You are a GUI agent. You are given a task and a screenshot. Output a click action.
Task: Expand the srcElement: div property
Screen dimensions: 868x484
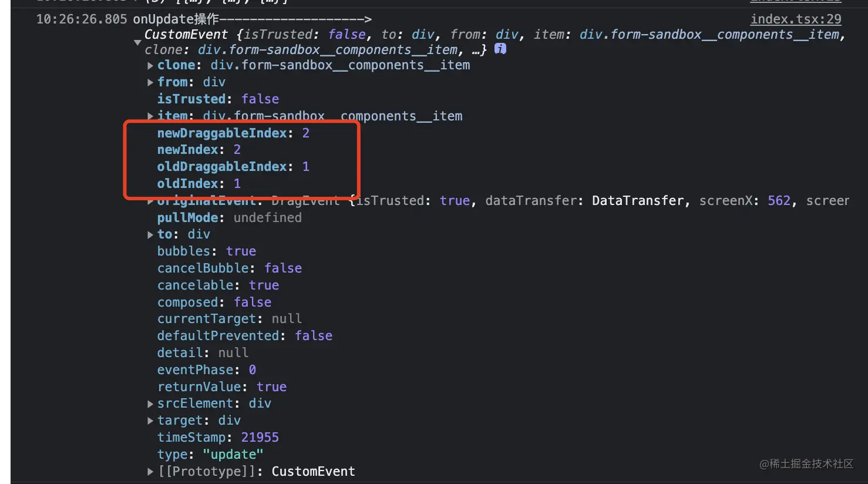(x=150, y=404)
